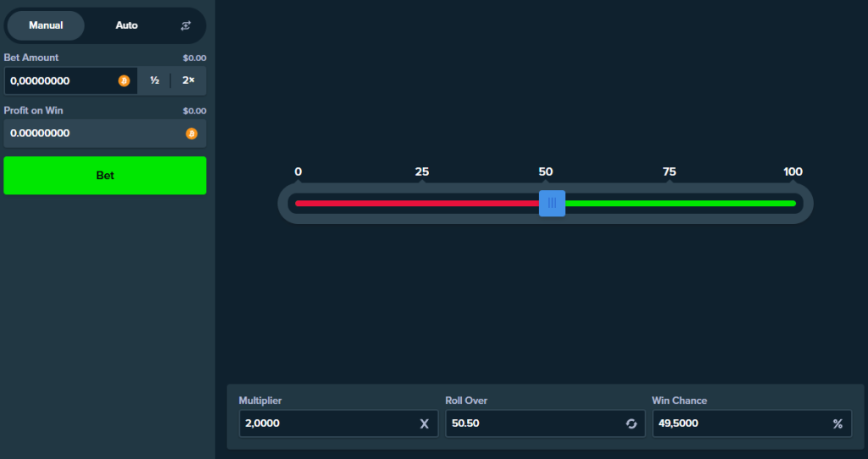Click the red portion of the slider track

point(415,204)
